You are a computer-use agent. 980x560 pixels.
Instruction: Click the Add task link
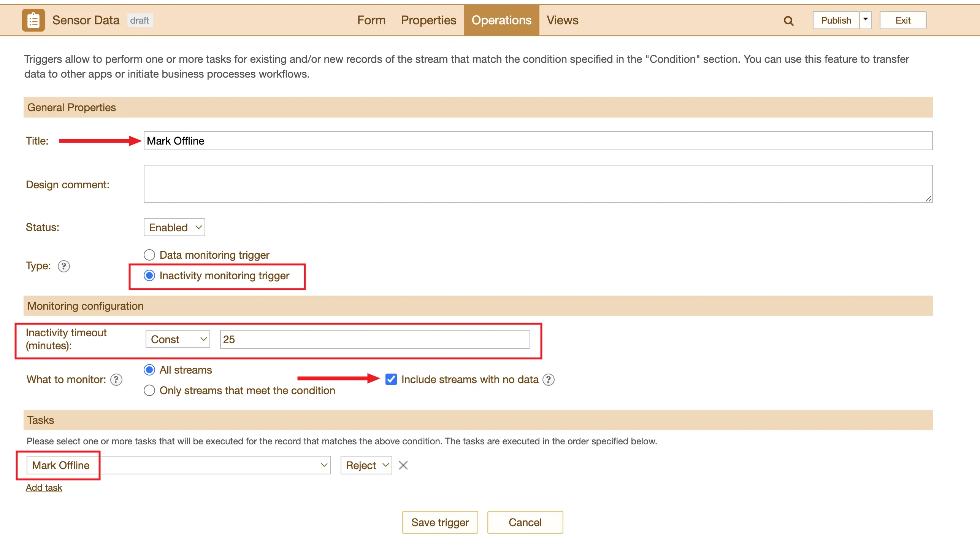tap(44, 488)
